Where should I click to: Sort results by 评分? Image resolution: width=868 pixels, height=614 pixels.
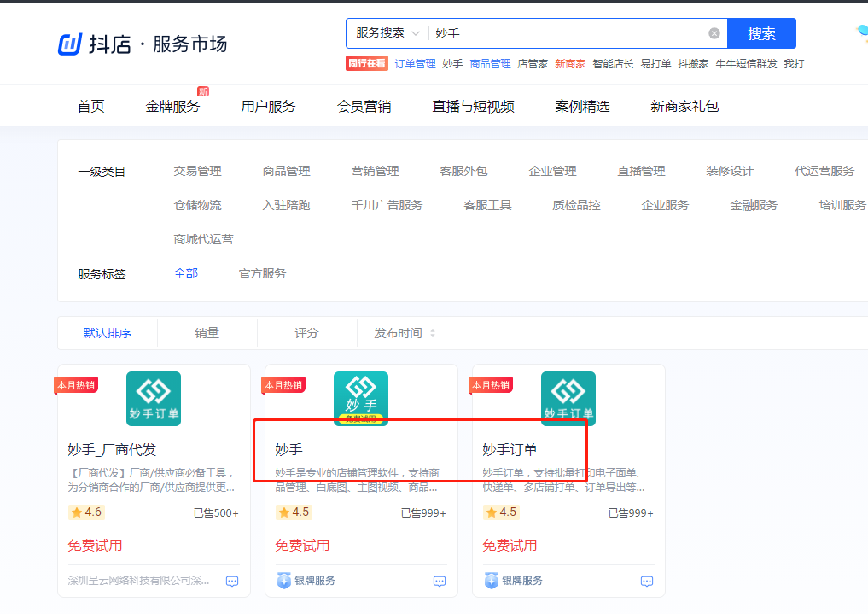306,333
